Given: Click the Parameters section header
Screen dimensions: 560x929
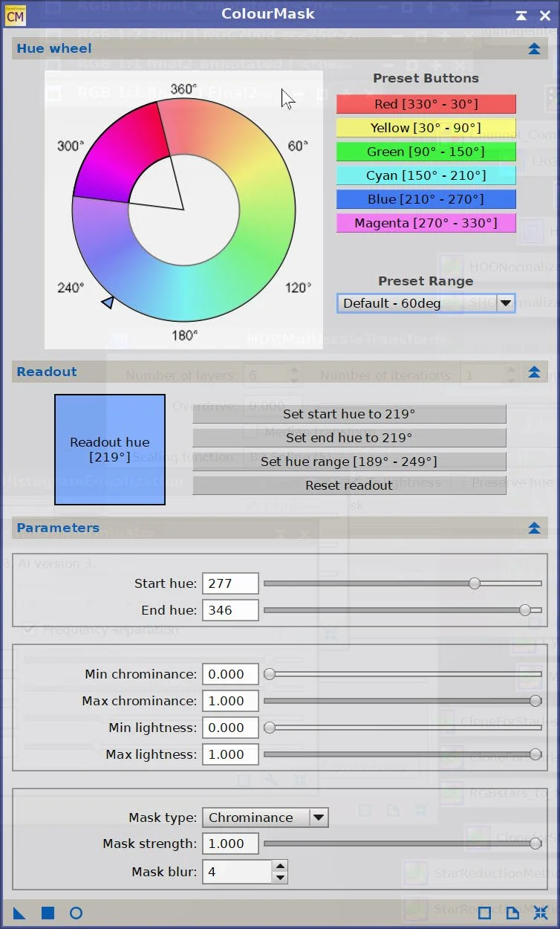Looking at the screenshot, I should [280, 528].
